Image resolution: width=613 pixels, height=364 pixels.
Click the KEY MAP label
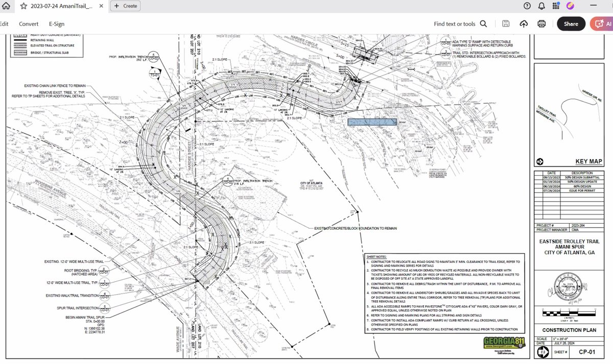click(588, 162)
